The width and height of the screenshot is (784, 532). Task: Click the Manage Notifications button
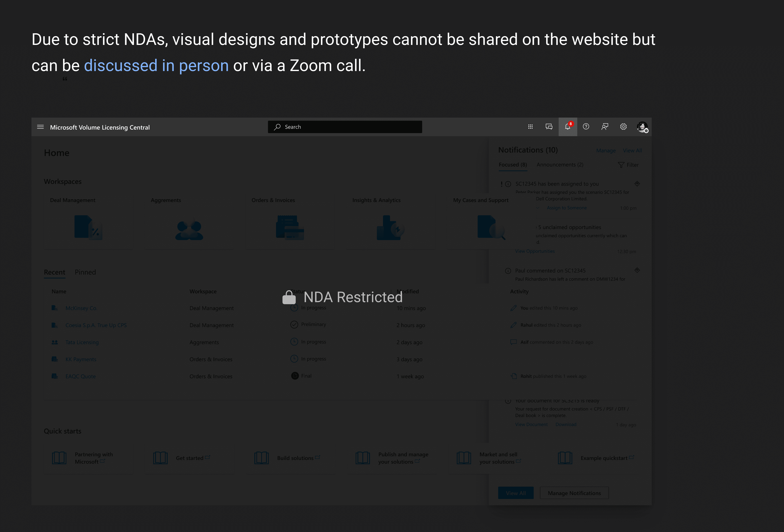pyautogui.click(x=574, y=493)
